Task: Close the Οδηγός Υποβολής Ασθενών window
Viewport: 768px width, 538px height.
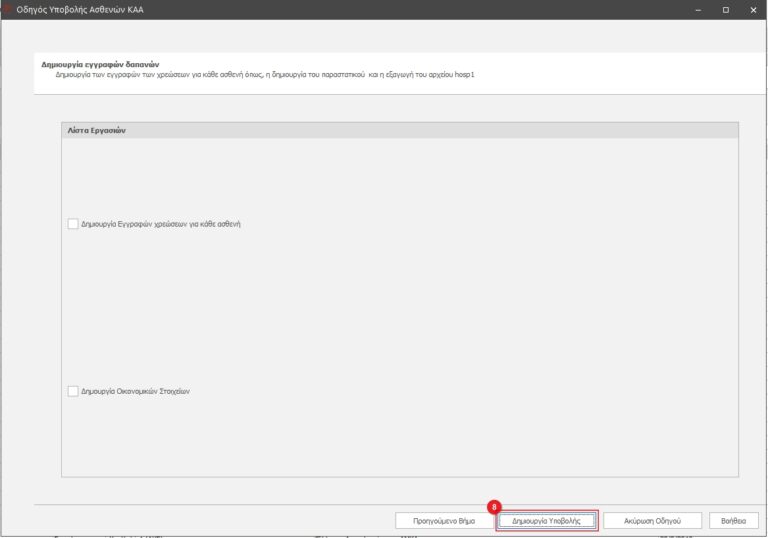Action: coord(753,9)
